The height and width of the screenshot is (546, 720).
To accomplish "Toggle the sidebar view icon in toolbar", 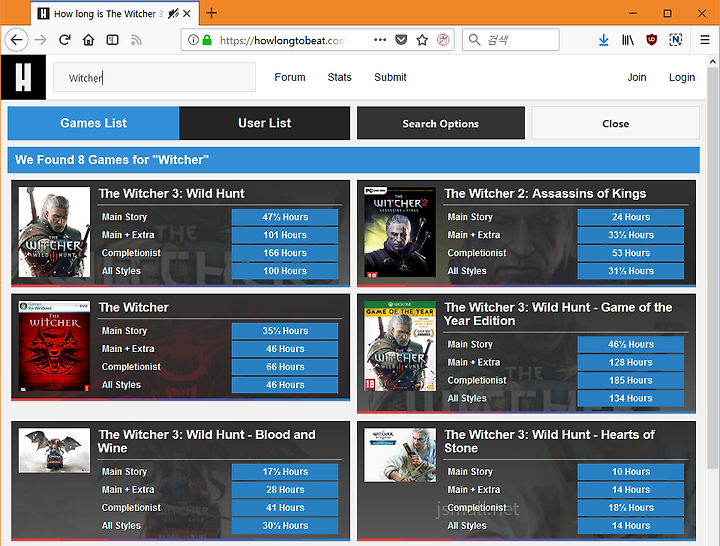I will click(x=112, y=40).
